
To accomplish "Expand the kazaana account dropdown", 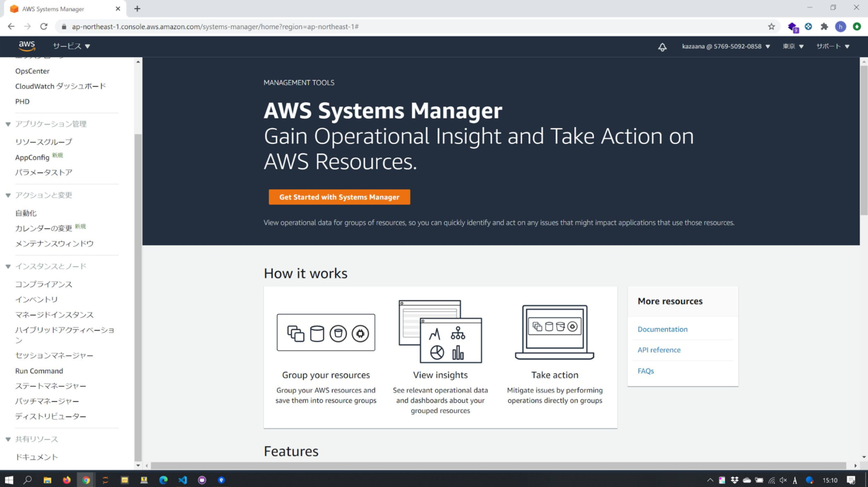I will (726, 46).
